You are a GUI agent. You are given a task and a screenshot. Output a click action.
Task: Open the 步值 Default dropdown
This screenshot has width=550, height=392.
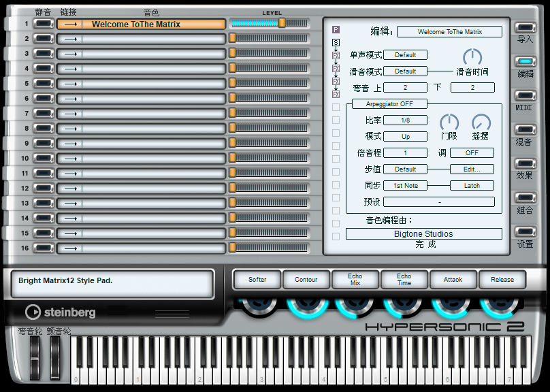pos(405,169)
